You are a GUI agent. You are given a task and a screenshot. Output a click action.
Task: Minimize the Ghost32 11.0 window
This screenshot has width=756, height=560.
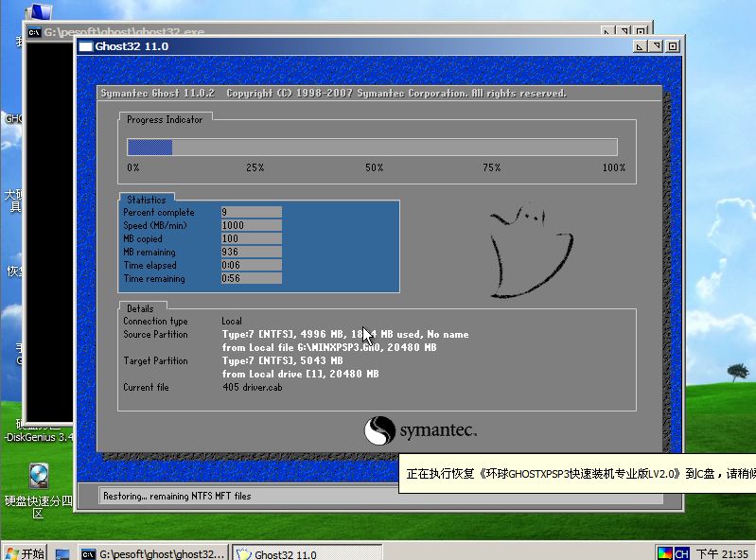point(641,45)
